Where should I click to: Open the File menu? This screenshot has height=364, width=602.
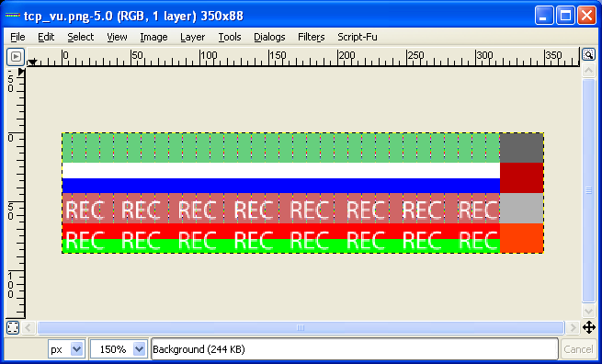(17, 38)
